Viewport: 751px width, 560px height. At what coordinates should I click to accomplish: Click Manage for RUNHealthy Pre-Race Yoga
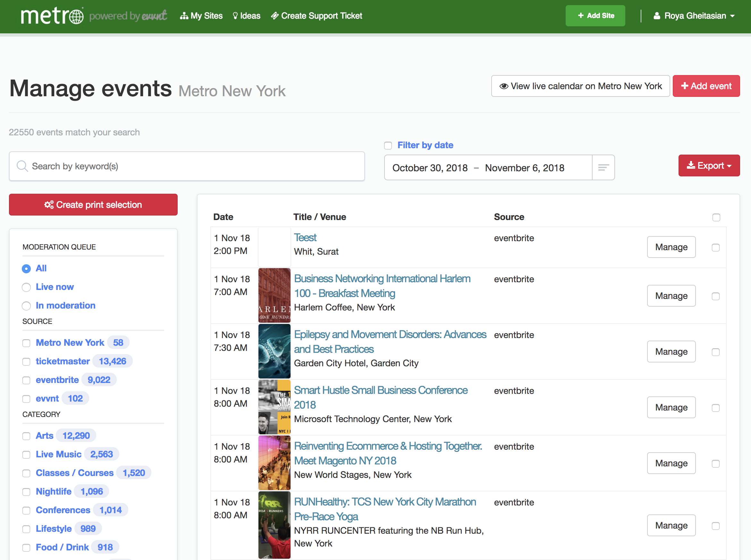coord(671,525)
